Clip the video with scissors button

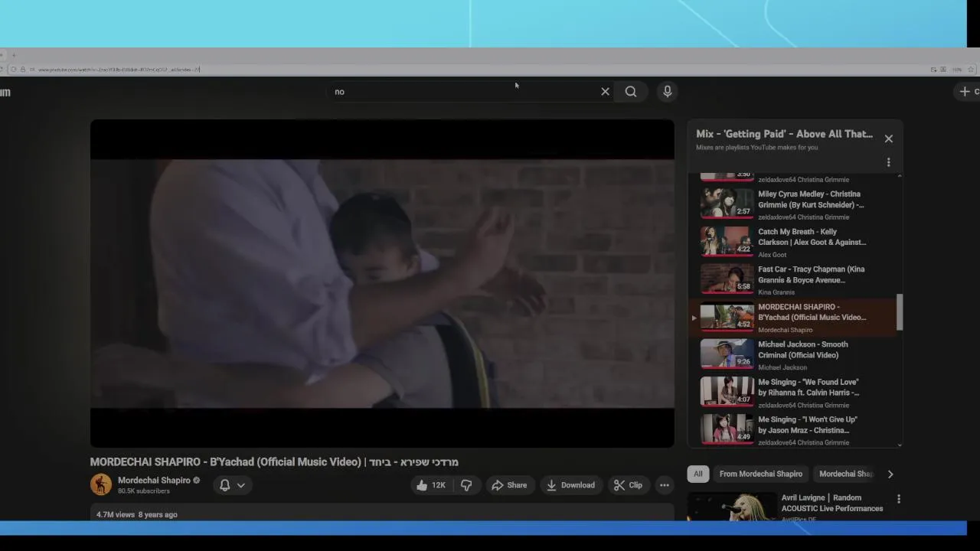(628, 485)
